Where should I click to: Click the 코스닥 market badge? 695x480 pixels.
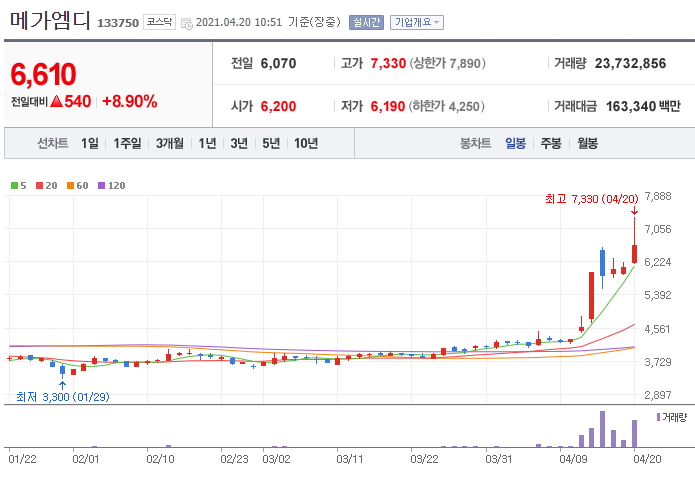[159, 22]
